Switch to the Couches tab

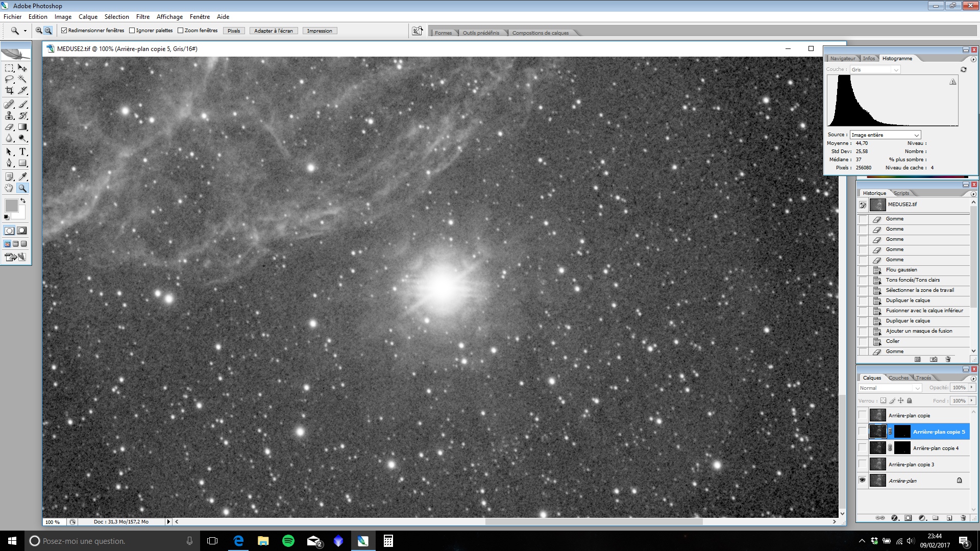[x=898, y=378]
